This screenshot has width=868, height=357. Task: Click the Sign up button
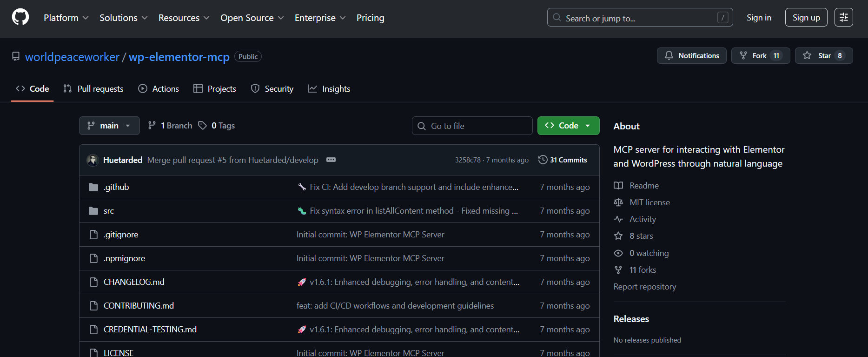coord(806,18)
